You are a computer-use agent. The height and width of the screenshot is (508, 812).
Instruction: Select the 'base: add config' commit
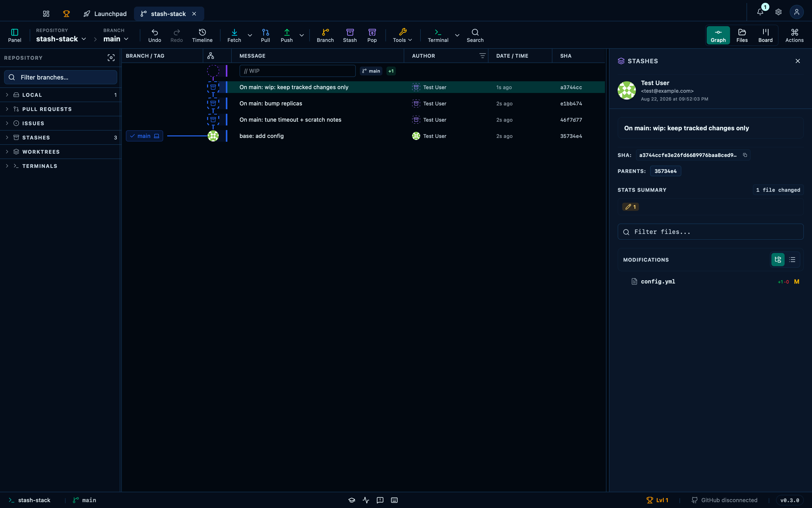[363, 136]
